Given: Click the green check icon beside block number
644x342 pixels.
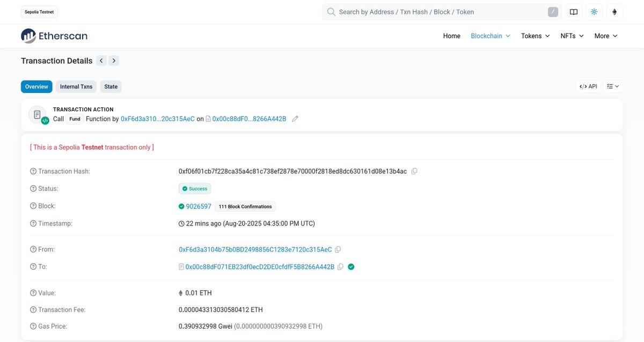Looking at the screenshot, I should [x=181, y=206].
